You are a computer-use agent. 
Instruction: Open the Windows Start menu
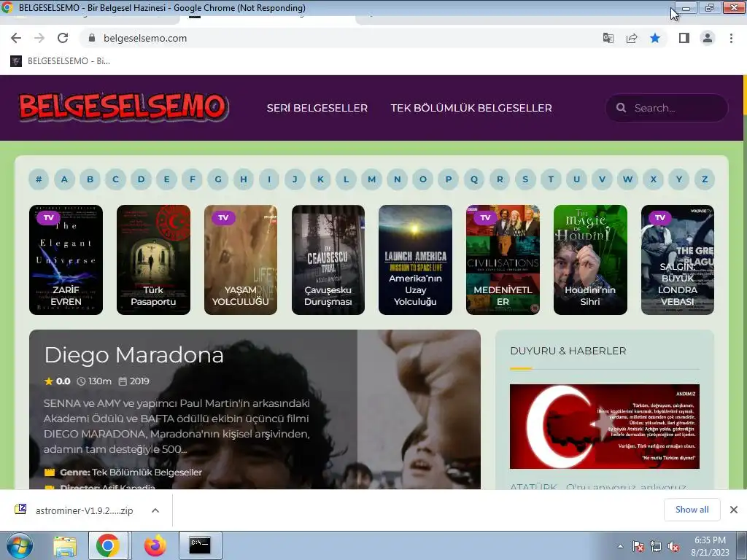[x=20, y=545]
